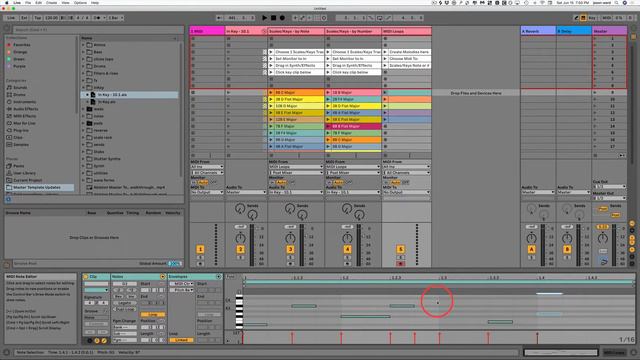Select the '1 MIDI' track header
The image size is (640, 360).
click(x=207, y=31)
